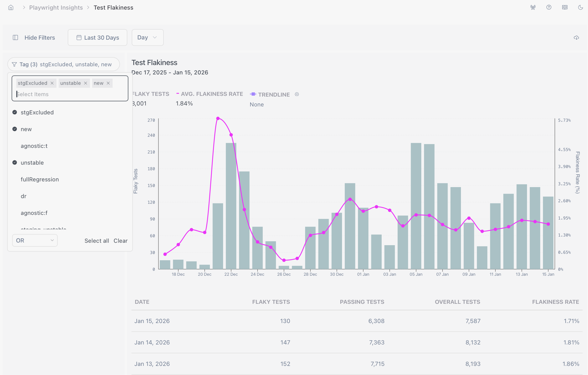Viewport: 588px width, 375px height.
Task: Toggle dark mode moon icon
Action: pos(581,7)
